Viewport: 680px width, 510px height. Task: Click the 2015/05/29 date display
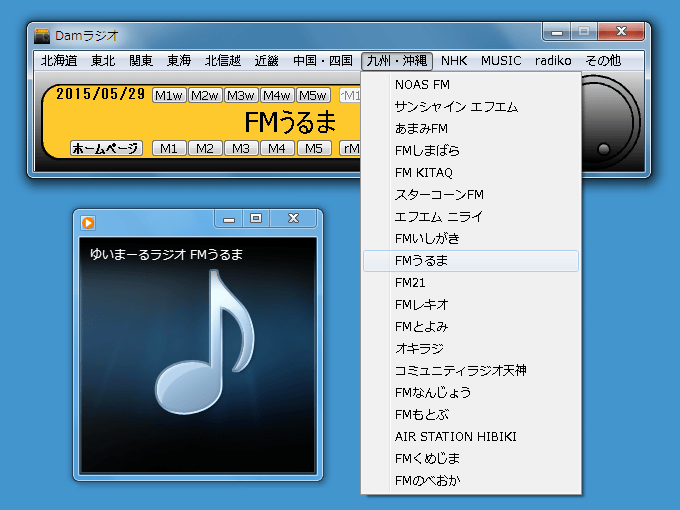click(101, 94)
